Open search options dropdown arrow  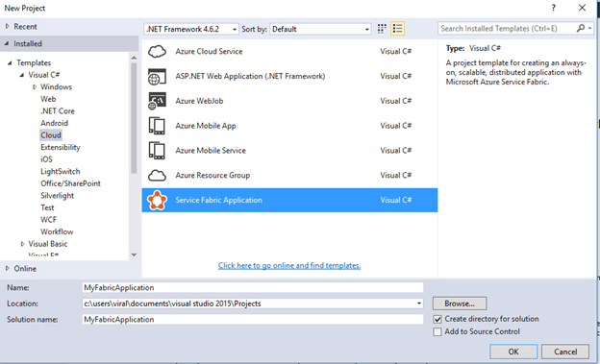point(589,28)
